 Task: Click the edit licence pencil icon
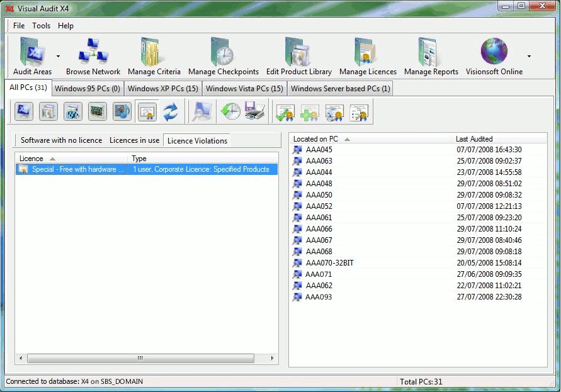click(x=359, y=113)
